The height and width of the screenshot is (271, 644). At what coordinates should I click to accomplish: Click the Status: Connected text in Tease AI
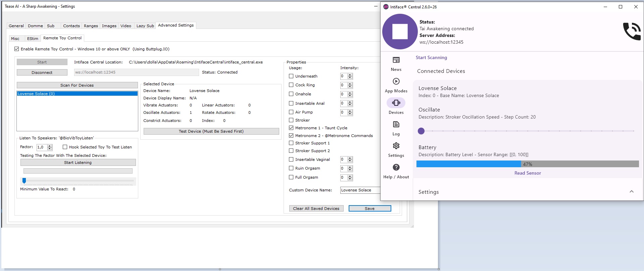[x=220, y=72]
